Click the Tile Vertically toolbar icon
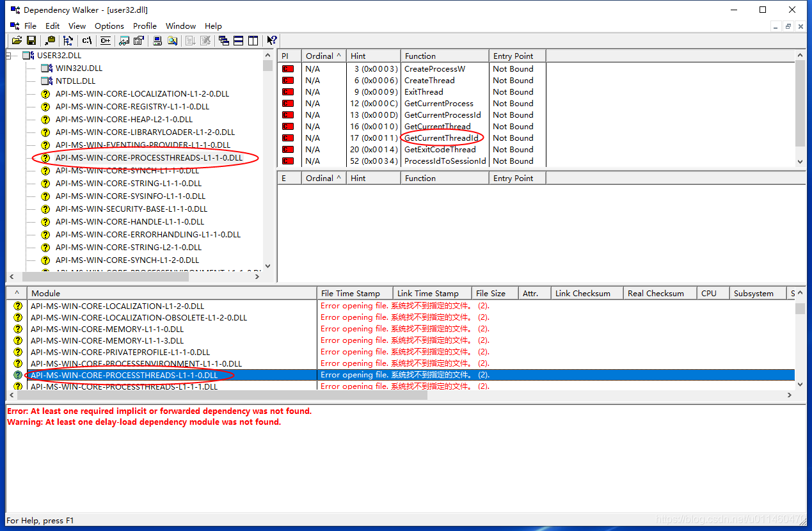Image resolution: width=812 pixels, height=531 pixels. [253, 40]
